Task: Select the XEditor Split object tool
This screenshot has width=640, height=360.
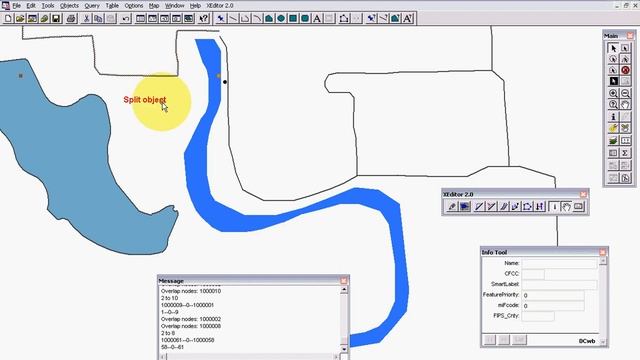Action: pyautogui.click(x=491, y=207)
